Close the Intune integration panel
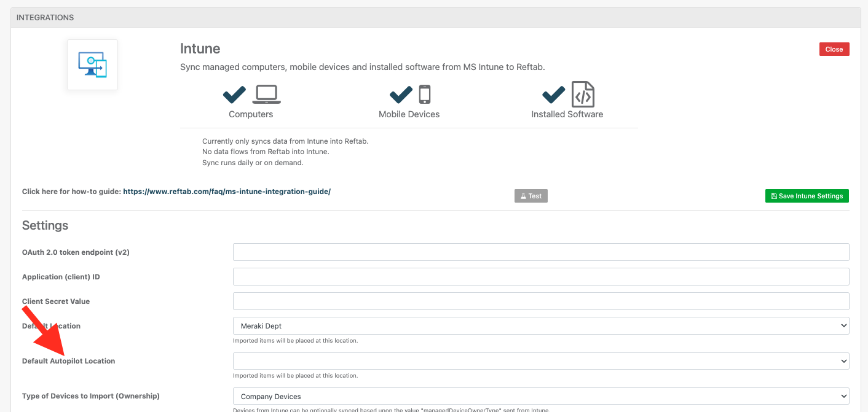 (834, 49)
